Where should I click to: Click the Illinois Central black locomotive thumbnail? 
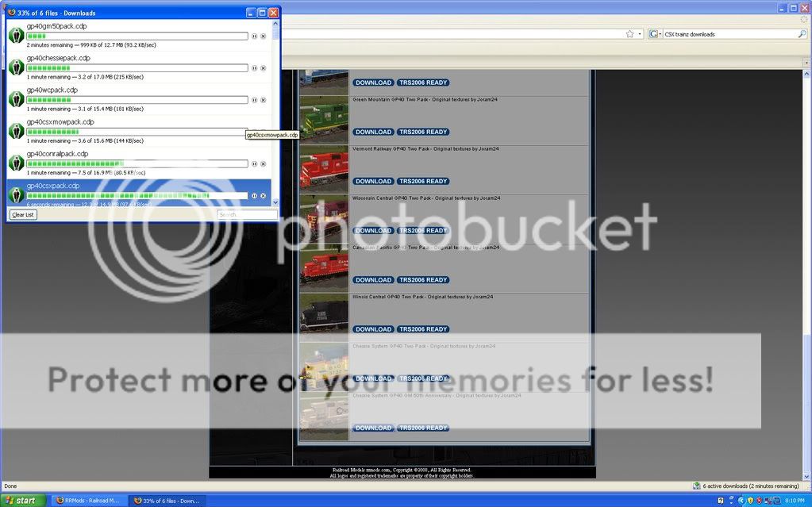coord(324,317)
